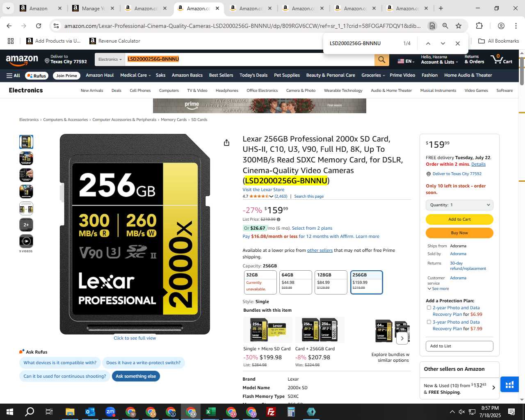Click the Amazon logo
Screen dimensions: 525x420
22,60
